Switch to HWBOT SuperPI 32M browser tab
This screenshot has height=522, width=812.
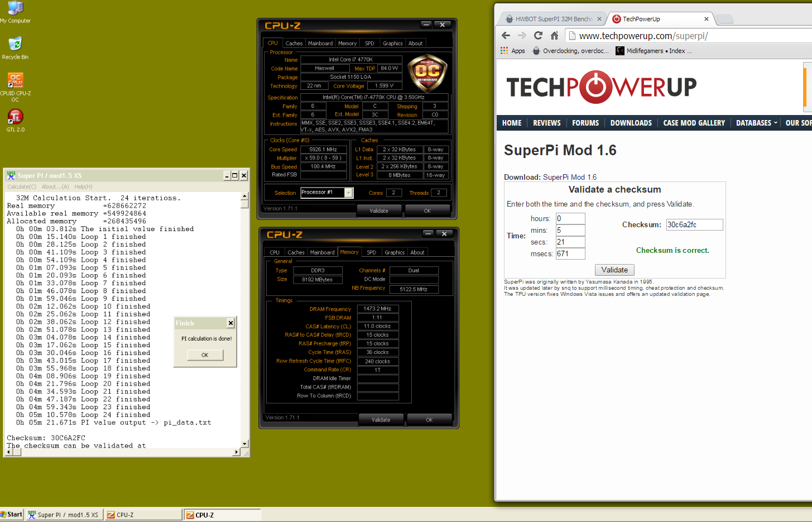551,19
